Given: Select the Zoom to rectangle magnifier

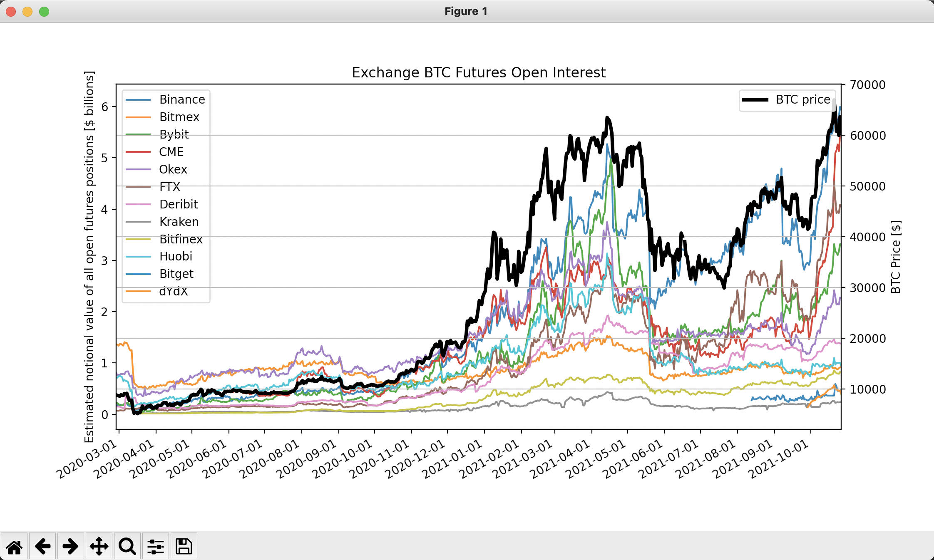Looking at the screenshot, I should [x=127, y=546].
